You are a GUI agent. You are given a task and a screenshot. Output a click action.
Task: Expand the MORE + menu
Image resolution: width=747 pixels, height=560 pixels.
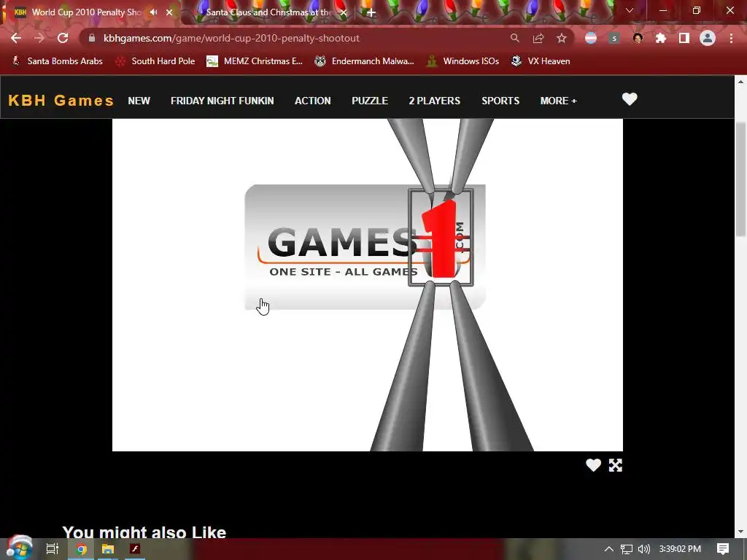pos(558,101)
